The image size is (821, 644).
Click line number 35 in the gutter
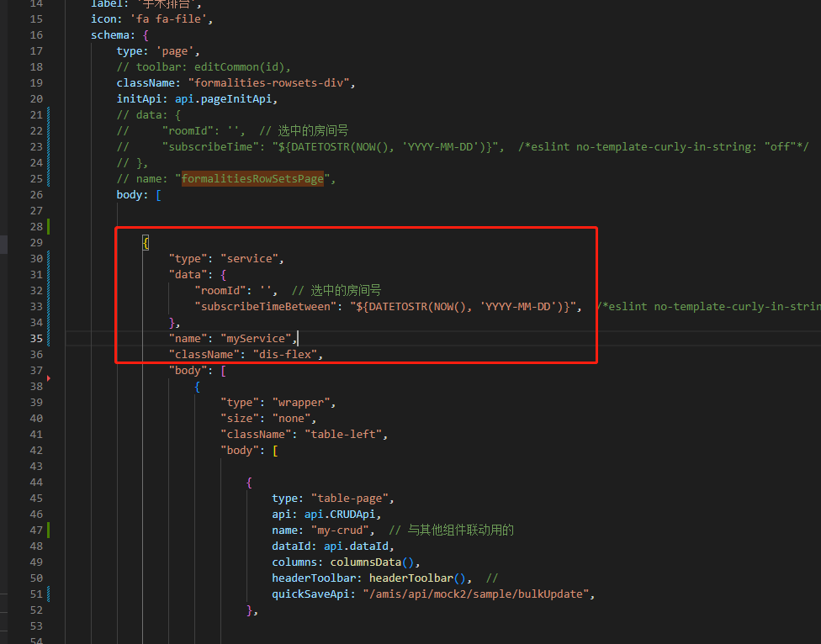(x=36, y=339)
